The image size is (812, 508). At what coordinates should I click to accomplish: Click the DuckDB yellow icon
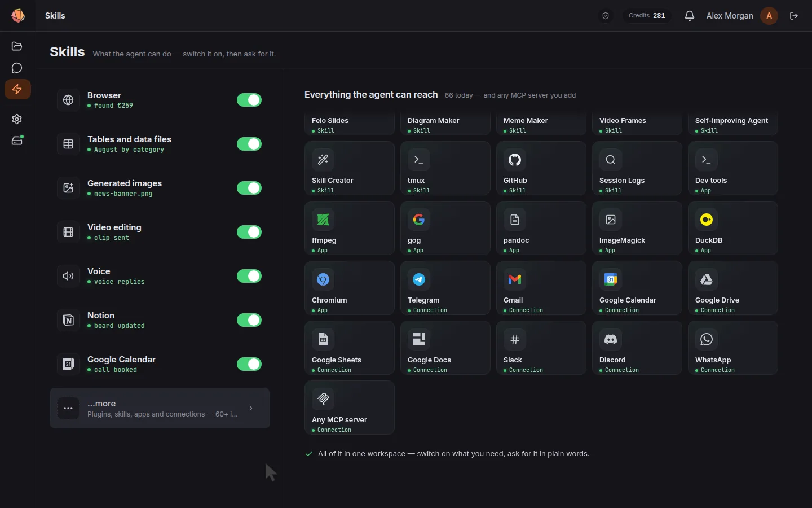707,220
